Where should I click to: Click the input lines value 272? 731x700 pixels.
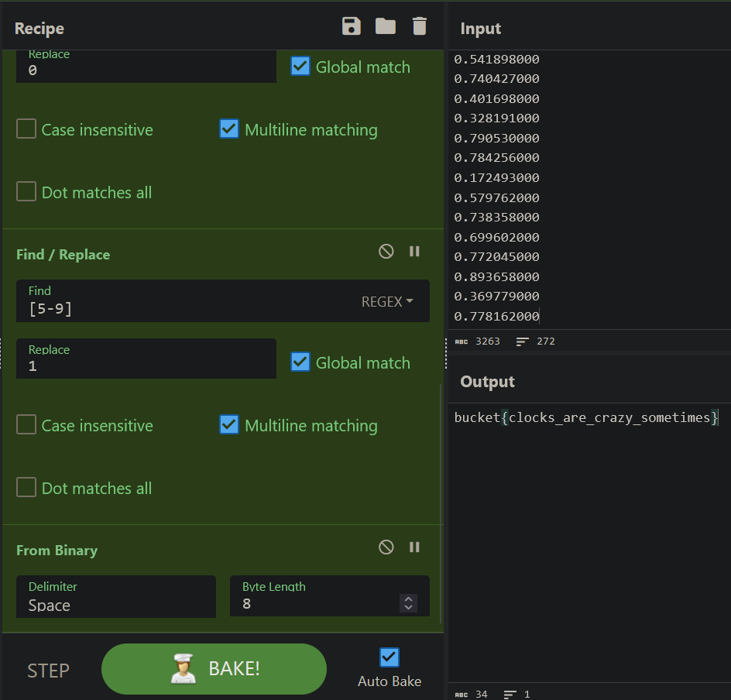(545, 341)
